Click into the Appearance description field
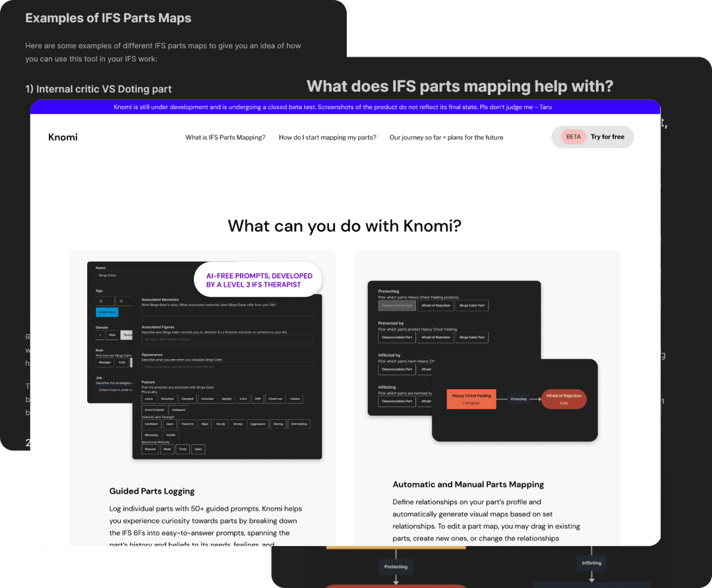This screenshot has width=712, height=588. click(x=227, y=367)
